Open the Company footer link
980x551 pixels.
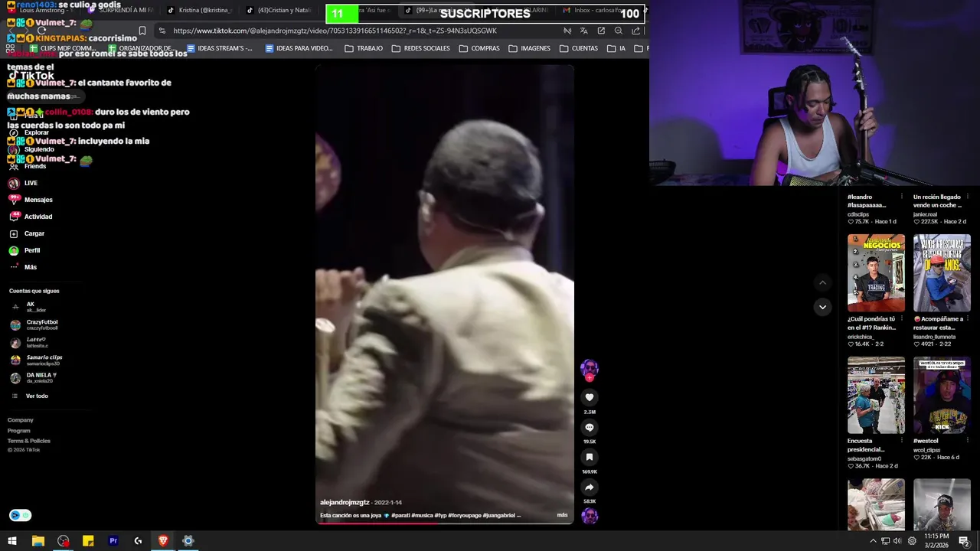click(x=21, y=420)
